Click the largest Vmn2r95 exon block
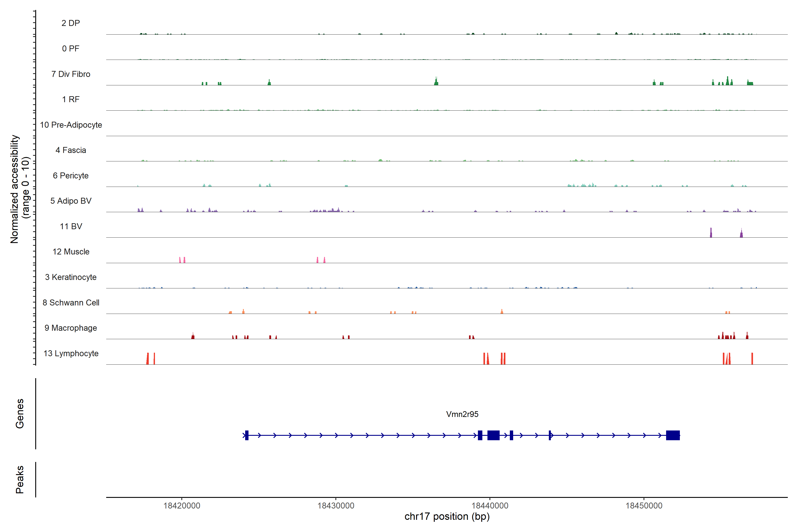Image resolution: width=798 pixels, height=532 pixels. click(x=493, y=435)
